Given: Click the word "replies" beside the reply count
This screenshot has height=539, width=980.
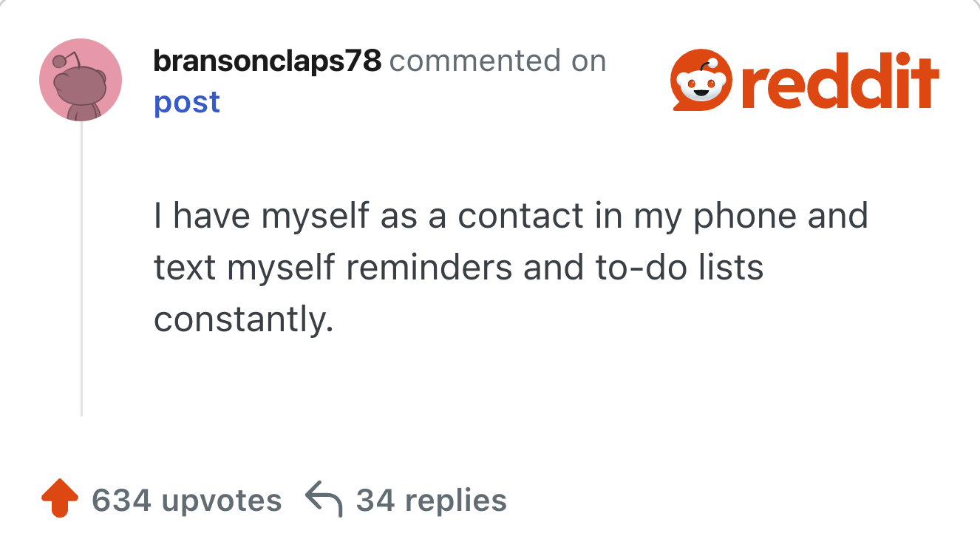Looking at the screenshot, I should pos(456,501).
